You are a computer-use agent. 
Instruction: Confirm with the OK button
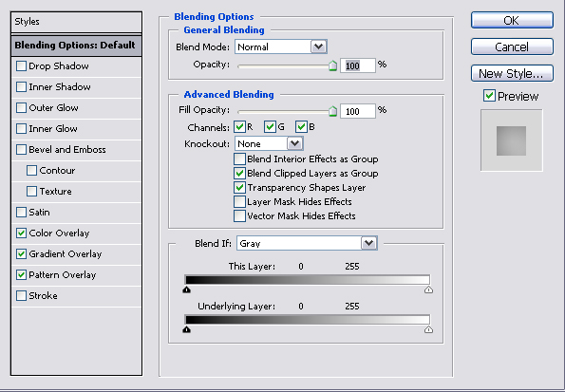pos(512,20)
